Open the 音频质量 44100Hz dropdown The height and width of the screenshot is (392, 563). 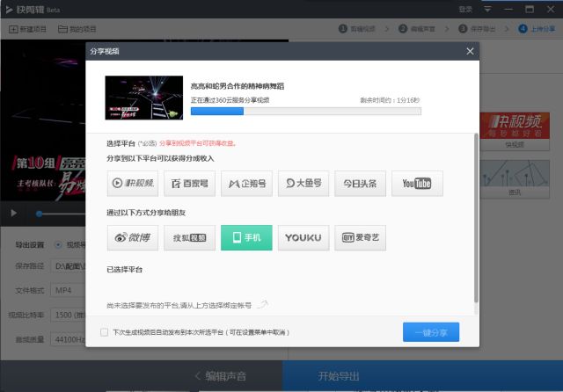point(69,339)
